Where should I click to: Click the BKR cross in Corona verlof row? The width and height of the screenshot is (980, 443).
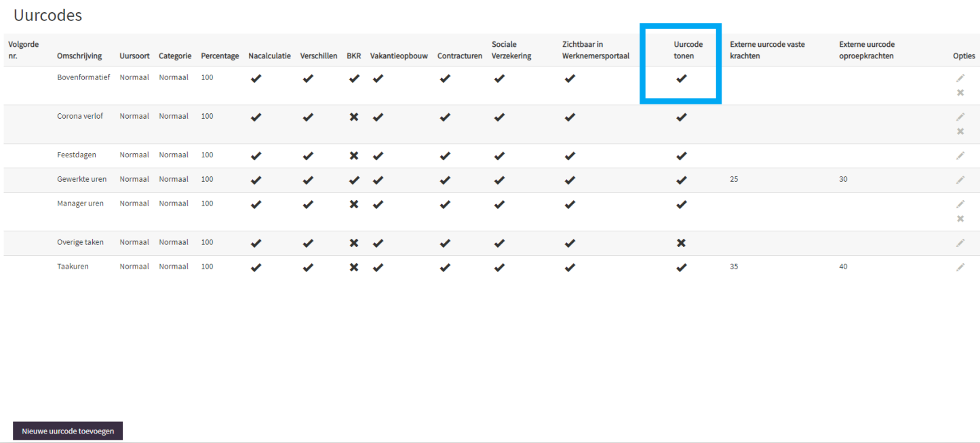coord(353,117)
